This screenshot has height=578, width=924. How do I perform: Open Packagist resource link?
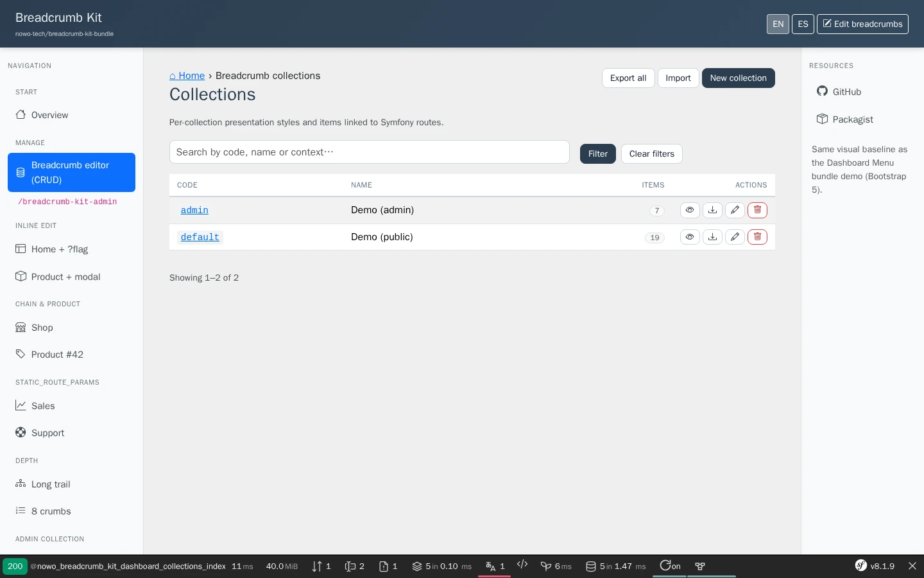tap(845, 119)
